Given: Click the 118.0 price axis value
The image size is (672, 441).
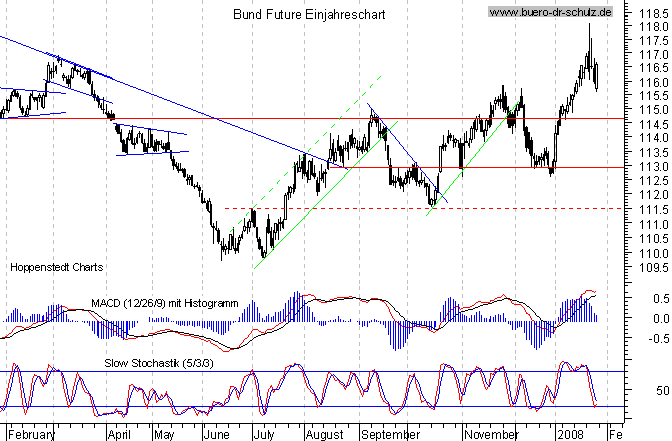Looking at the screenshot, I should click(653, 27).
